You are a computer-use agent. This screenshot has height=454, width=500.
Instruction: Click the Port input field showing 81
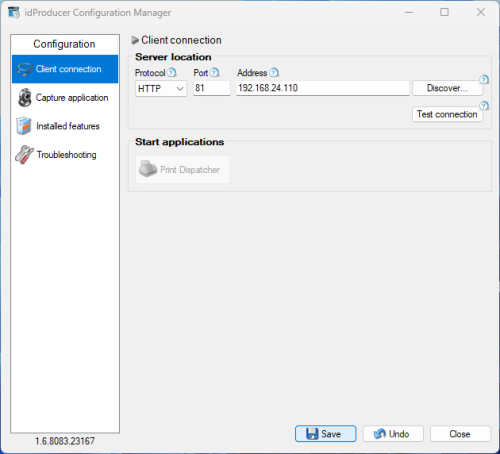click(x=212, y=88)
